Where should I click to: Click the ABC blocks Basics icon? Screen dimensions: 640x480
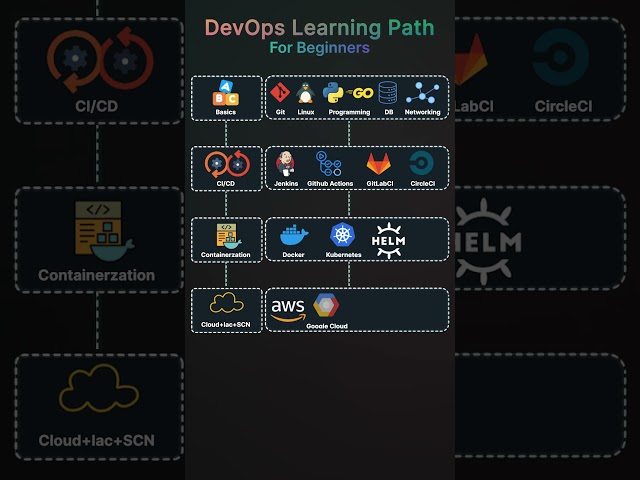(226, 93)
